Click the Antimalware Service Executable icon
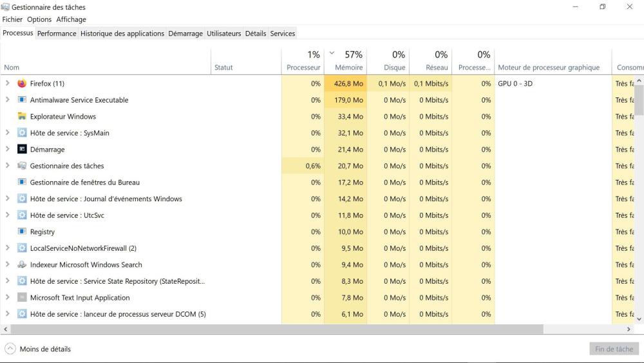This screenshot has height=363, width=644. [22, 100]
